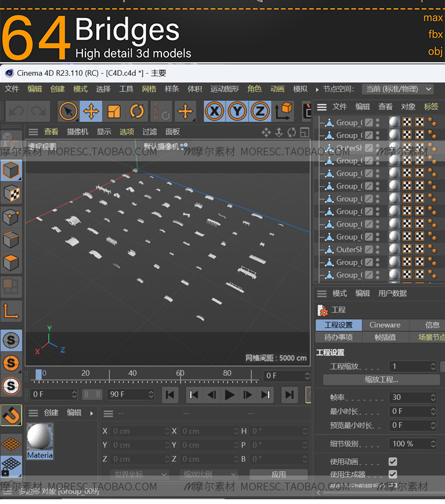Viewport: 445px width, 504px height.
Task: Select the Model mode cube icon
Action: coord(11,170)
